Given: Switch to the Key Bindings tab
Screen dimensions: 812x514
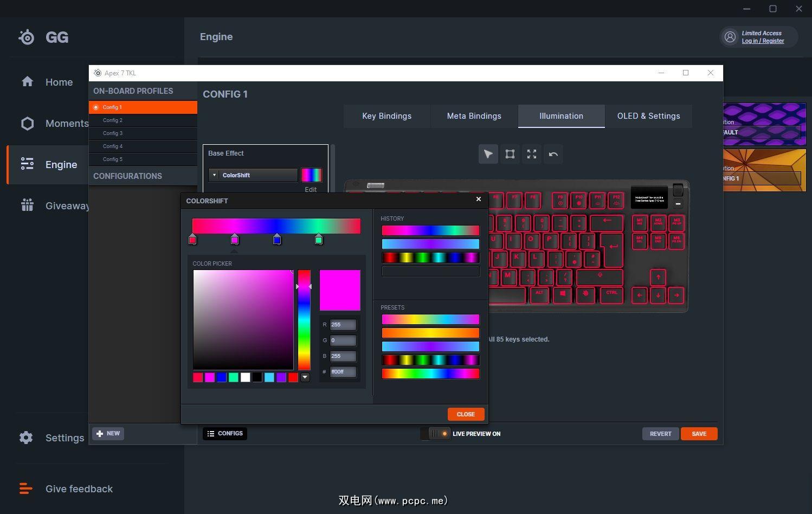Looking at the screenshot, I should pos(387,116).
